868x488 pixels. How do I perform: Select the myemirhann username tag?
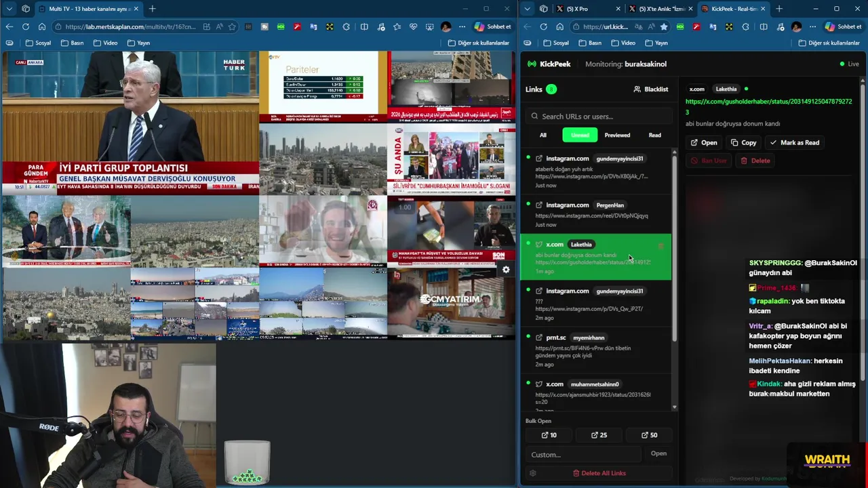coord(589,338)
